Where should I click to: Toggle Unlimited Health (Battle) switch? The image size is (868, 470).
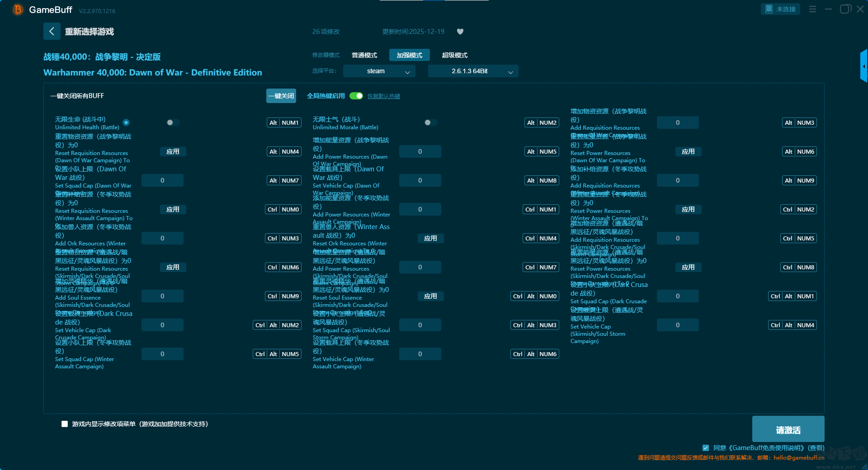tap(173, 122)
